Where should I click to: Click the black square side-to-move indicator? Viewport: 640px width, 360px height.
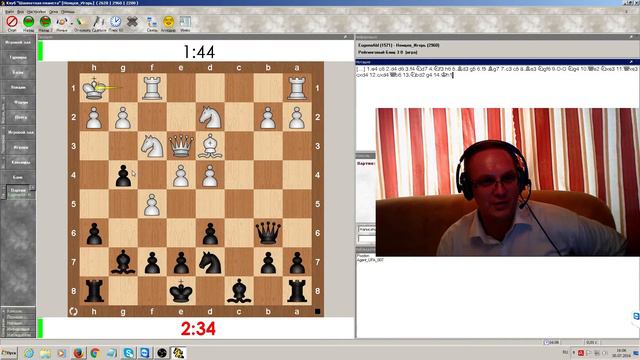coord(318,311)
